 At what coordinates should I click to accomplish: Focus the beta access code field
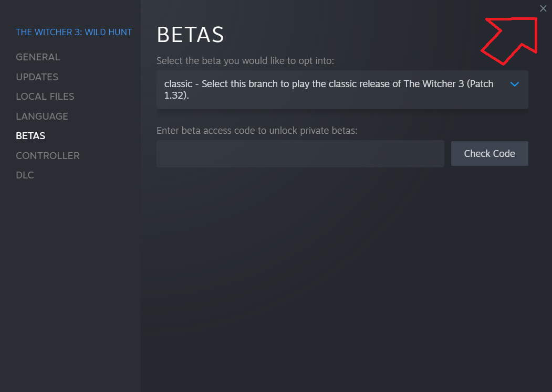click(x=300, y=154)
